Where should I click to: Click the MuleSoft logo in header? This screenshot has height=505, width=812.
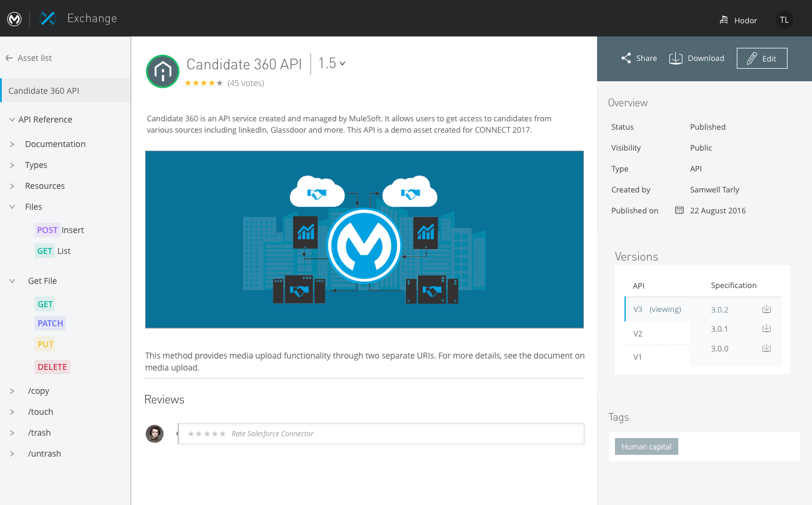[x=14, y=19]
